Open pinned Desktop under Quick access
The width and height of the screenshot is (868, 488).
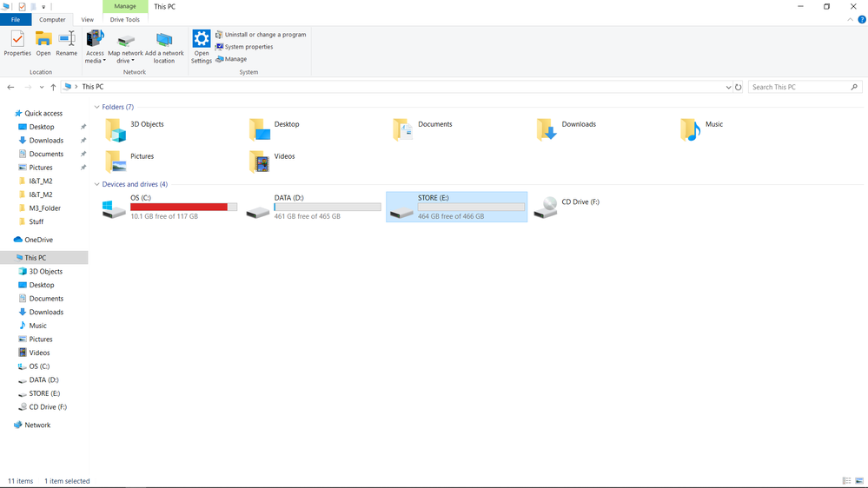(36, 127)
